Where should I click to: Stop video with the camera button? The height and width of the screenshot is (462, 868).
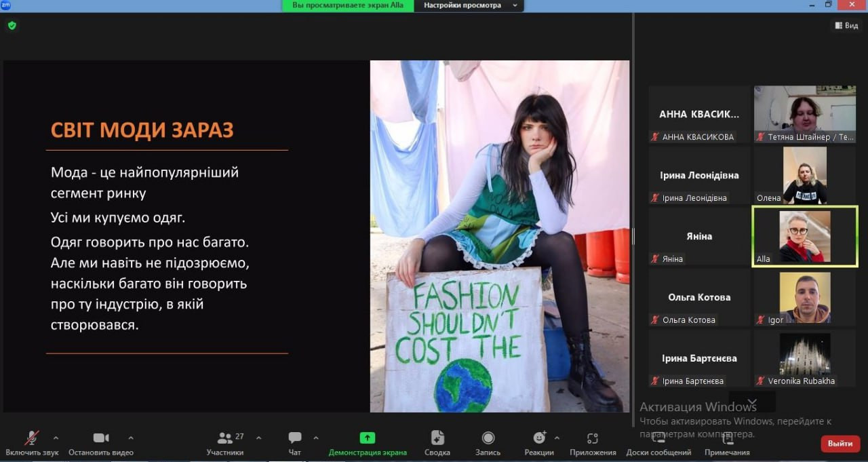[x=101, y=438]
